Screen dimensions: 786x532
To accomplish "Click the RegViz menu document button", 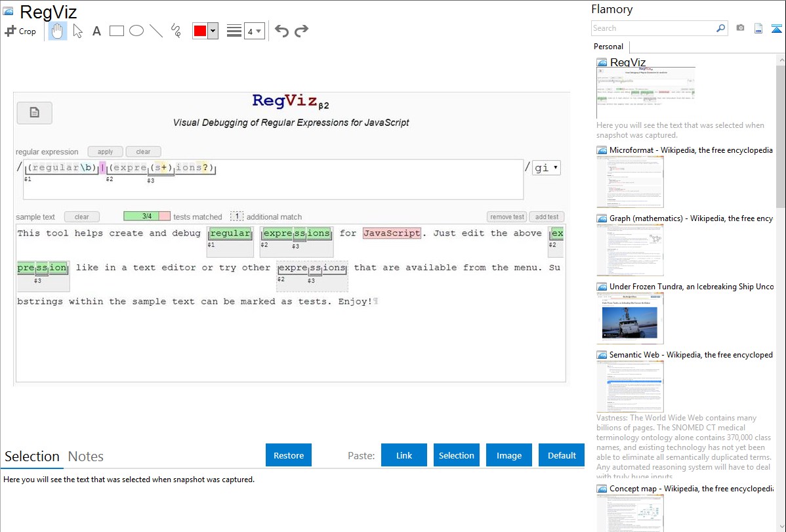I will (x=35, y=113).
